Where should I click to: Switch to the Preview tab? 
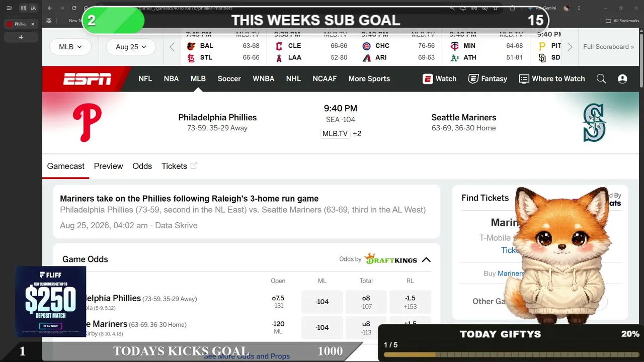coord(108,166)
